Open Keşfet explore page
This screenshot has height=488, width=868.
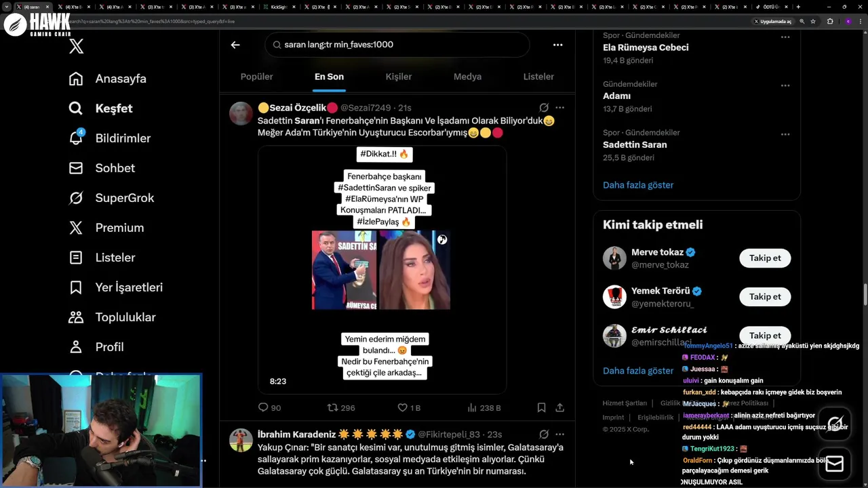point(100,108)
